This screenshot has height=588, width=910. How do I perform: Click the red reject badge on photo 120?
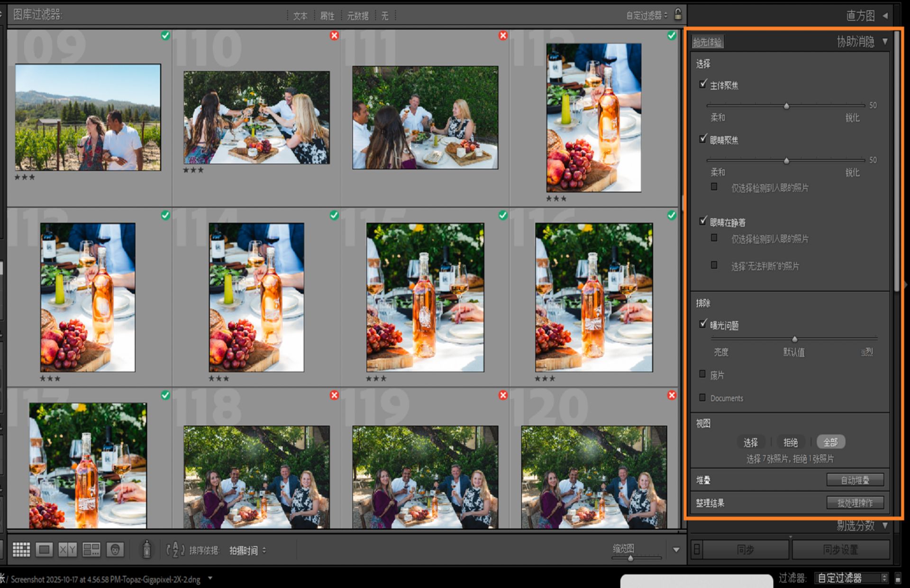tap(672, 395)
